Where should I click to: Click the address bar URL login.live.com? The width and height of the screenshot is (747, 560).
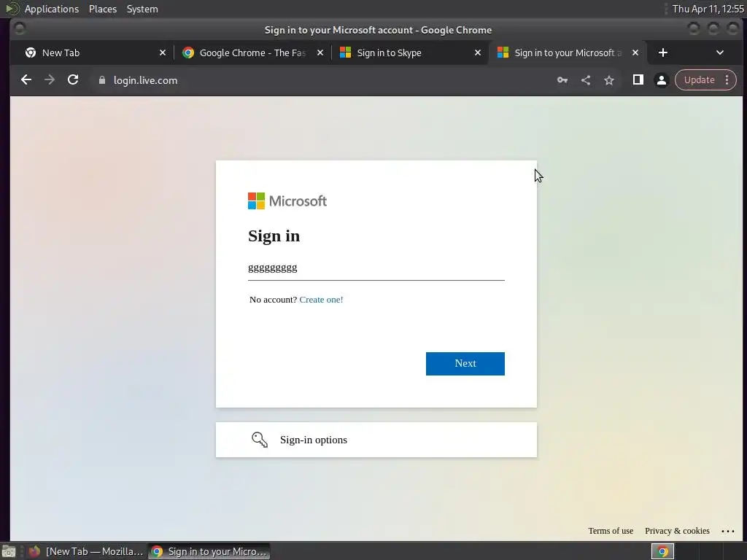point(145,80)
